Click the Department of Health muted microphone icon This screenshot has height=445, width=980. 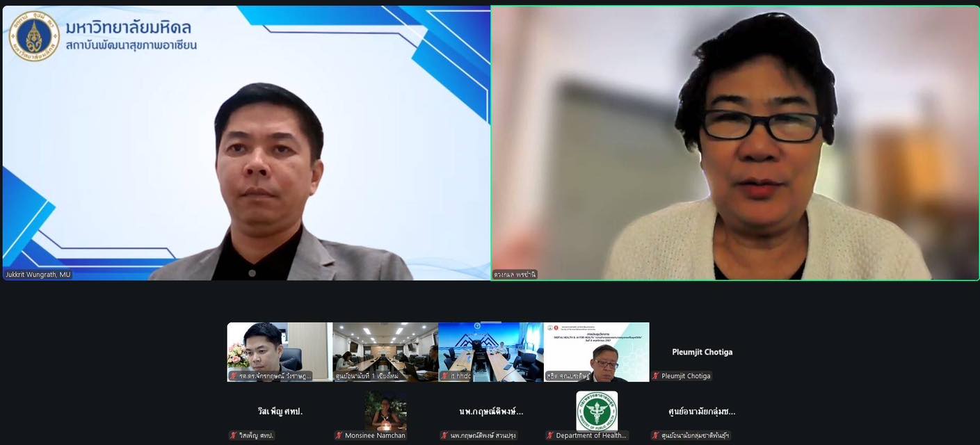pyautogui.click(x=549, y=436)
